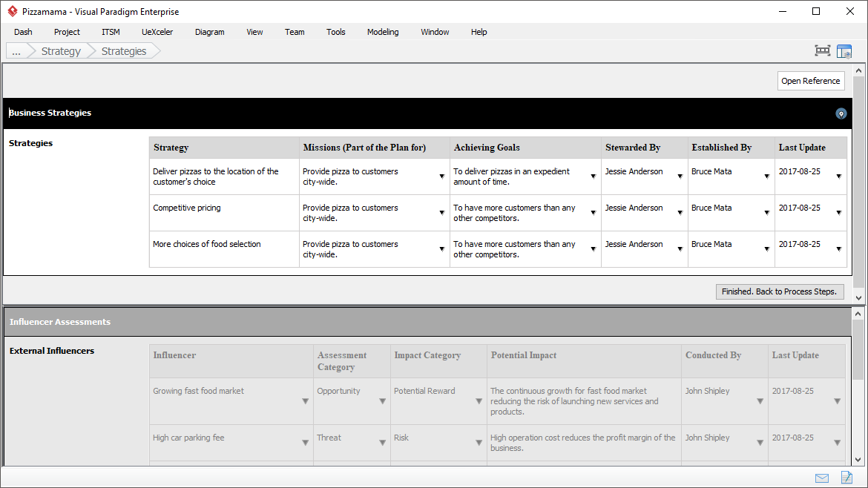This screenshot has width=868, height=488.
Task: Open Influencer dropdown for Growing fast food market
Action: (305, 401)
